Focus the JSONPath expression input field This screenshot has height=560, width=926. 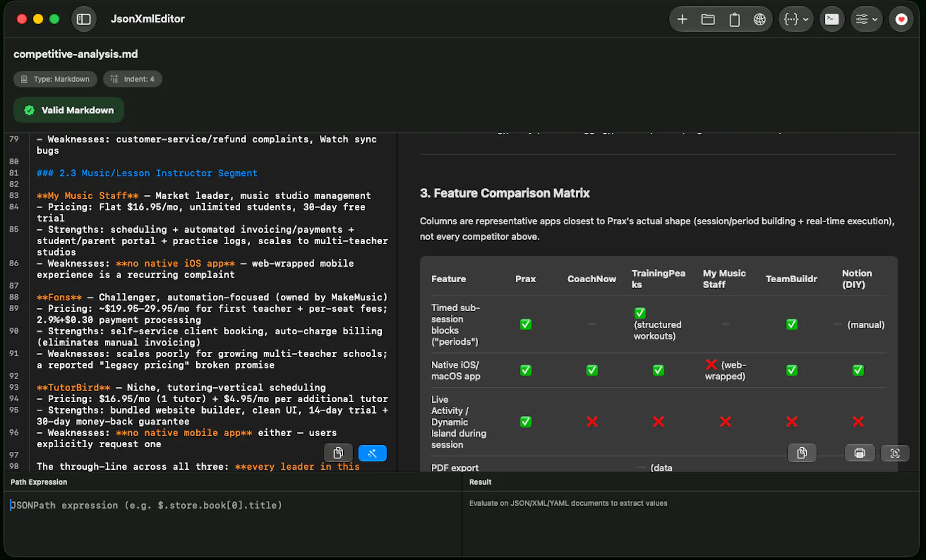(231, 505)
